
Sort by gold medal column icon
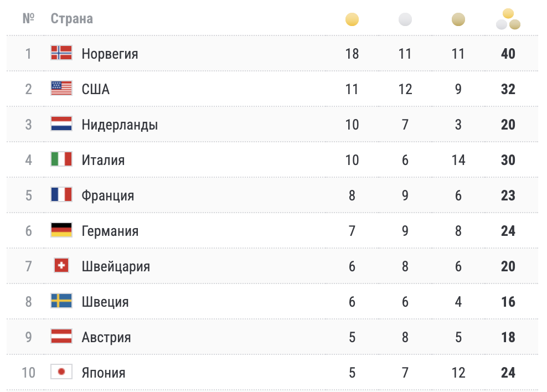pyautogui.click(x=352, y=20)
